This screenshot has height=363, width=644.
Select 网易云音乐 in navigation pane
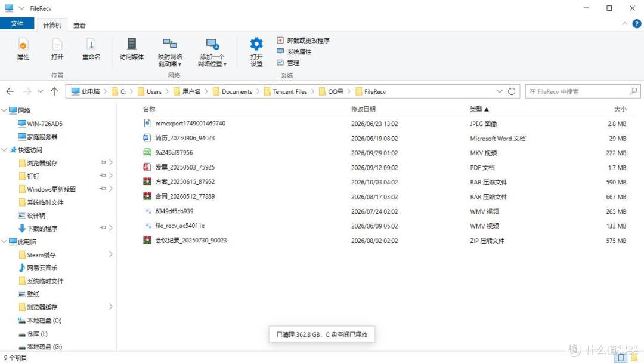click(38, 267)
